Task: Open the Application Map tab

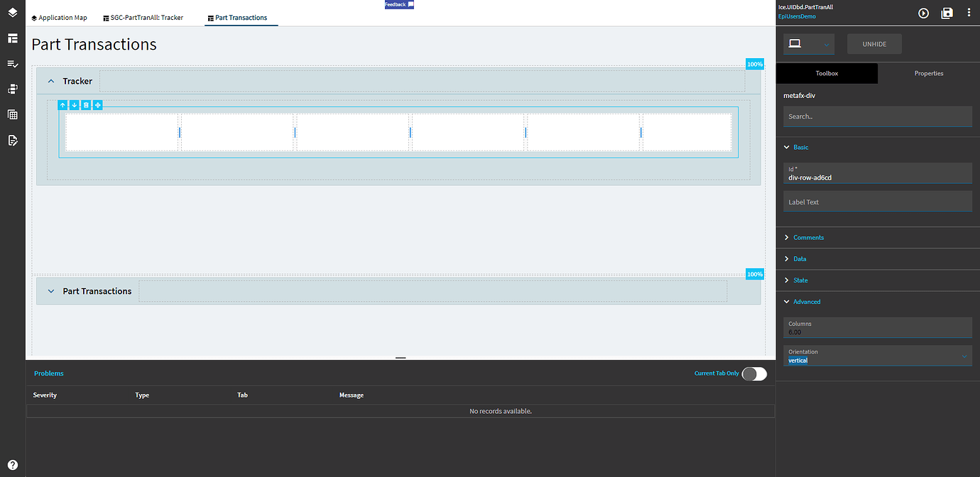Action: pyautogui.click(x=59, y=17)
